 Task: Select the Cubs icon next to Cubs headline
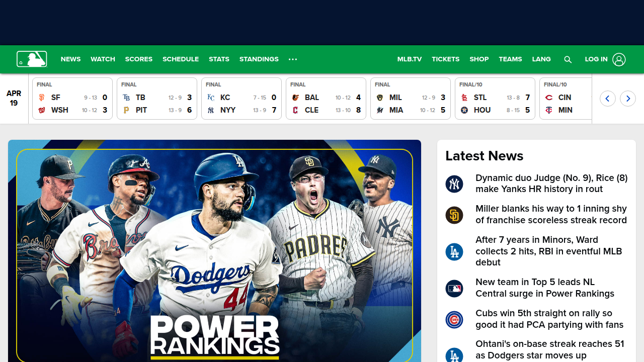[x=454, y=319]
